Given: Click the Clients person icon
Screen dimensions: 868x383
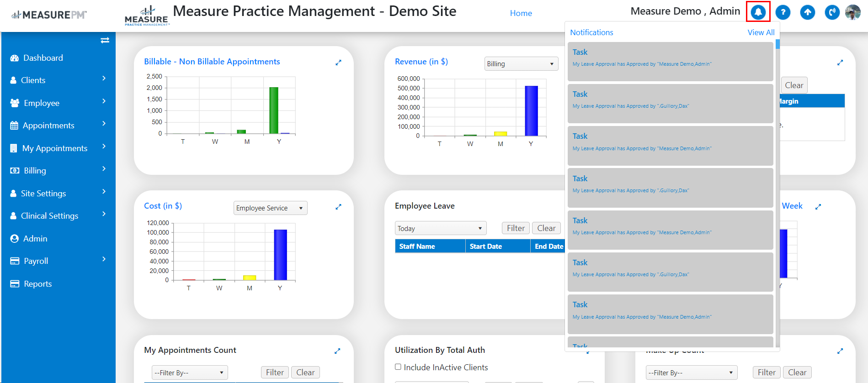Looking at the screenshot, I should (13, 80).
